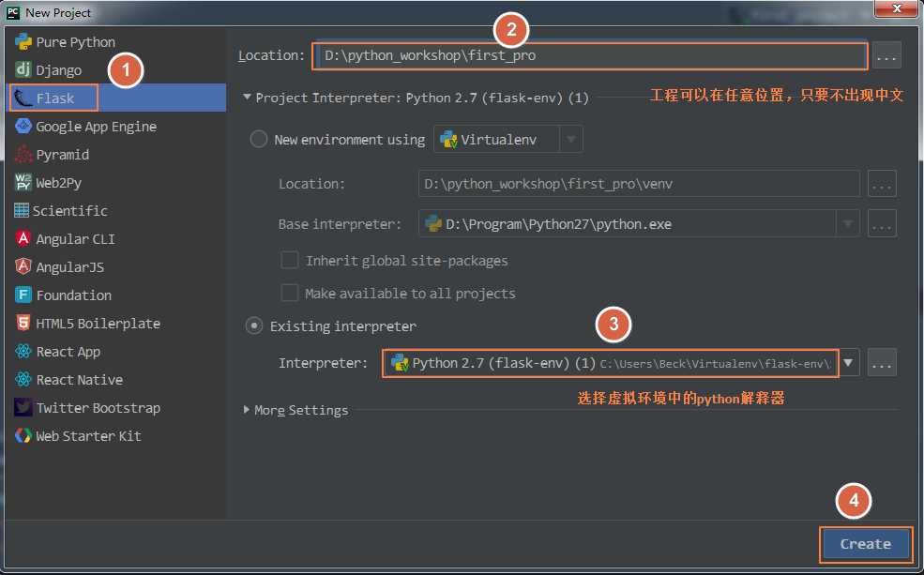Open the existing Interpreter dropdown arrow
Screen dimensions: 924x575
tap(849, 363)
